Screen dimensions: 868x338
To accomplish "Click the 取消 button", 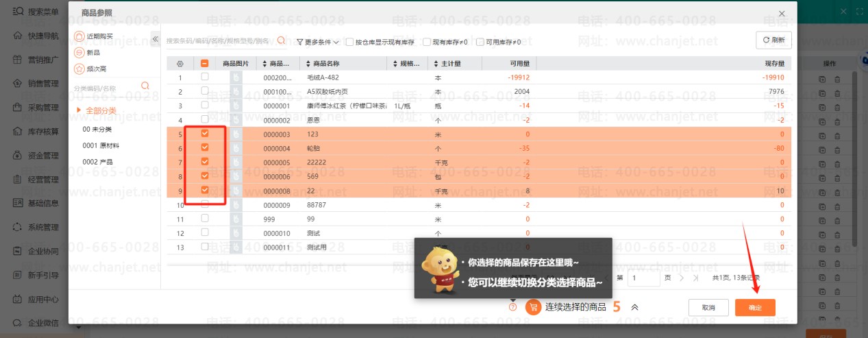I will tap(707, 308).
